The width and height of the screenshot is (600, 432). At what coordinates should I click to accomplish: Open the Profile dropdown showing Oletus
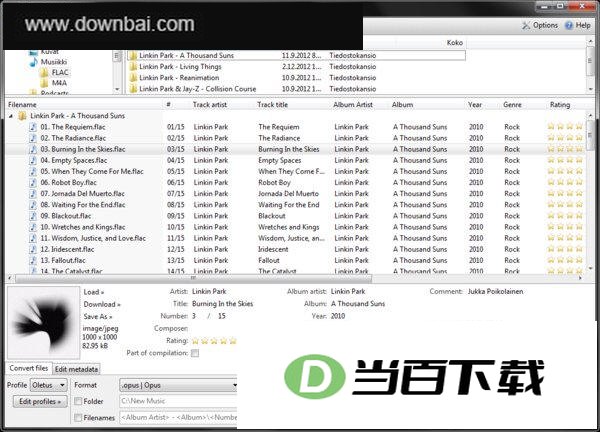click(49, 385)
